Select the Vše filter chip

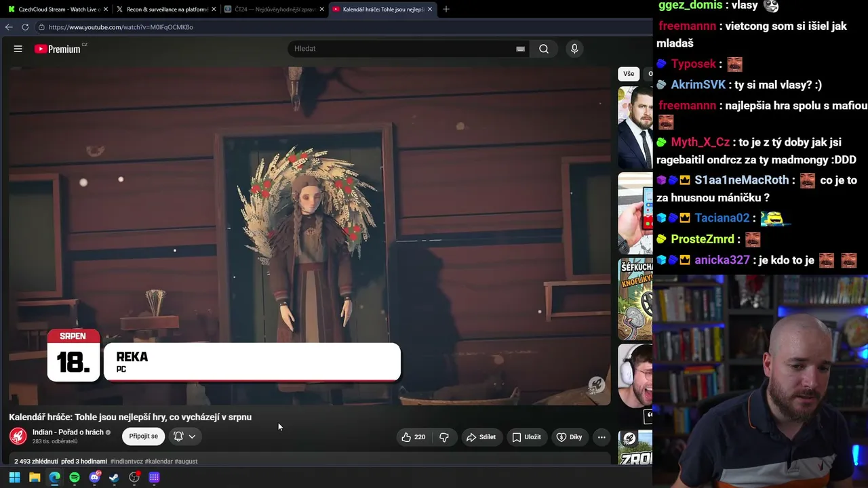point(629,74)
